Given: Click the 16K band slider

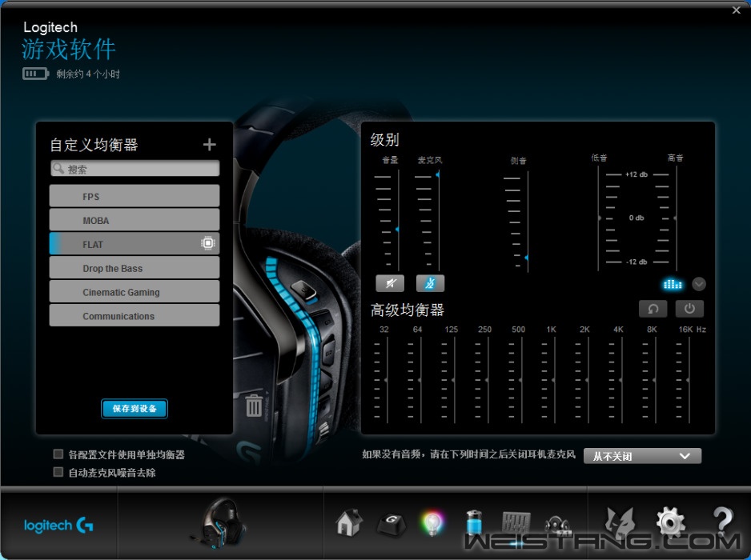Looking at the screenshot, I should pos(689,380).
